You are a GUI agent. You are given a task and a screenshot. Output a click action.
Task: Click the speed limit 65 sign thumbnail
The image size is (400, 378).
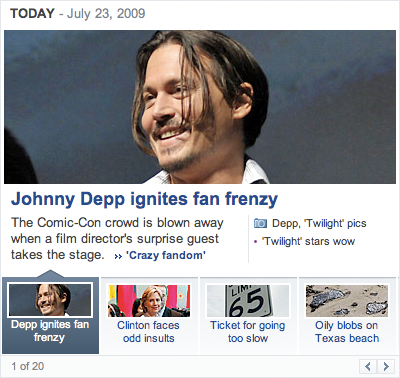(248, 301)
